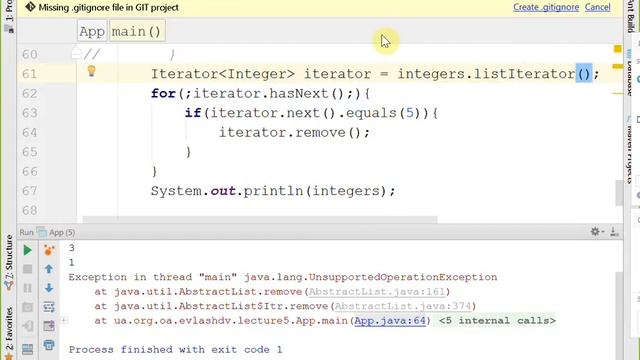Click the warning stripe mark next to line 61

618,66
